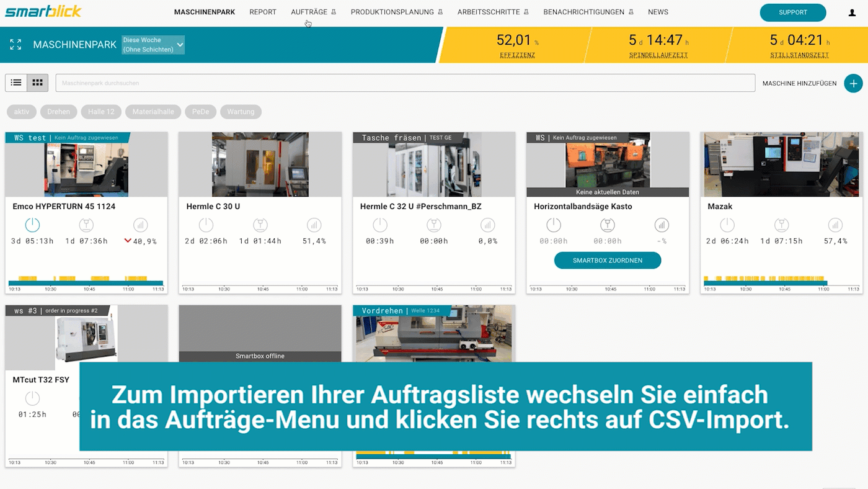Open the Report menu item

[x=263, y=12]
